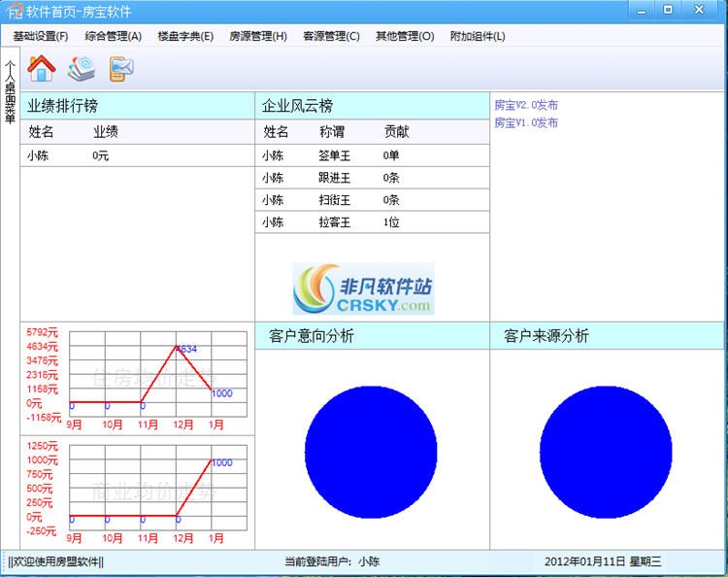Viewport: 728px width, 577px height.
Task: Maximize the 房宝软件 window
Action: (x=668, y=11)
